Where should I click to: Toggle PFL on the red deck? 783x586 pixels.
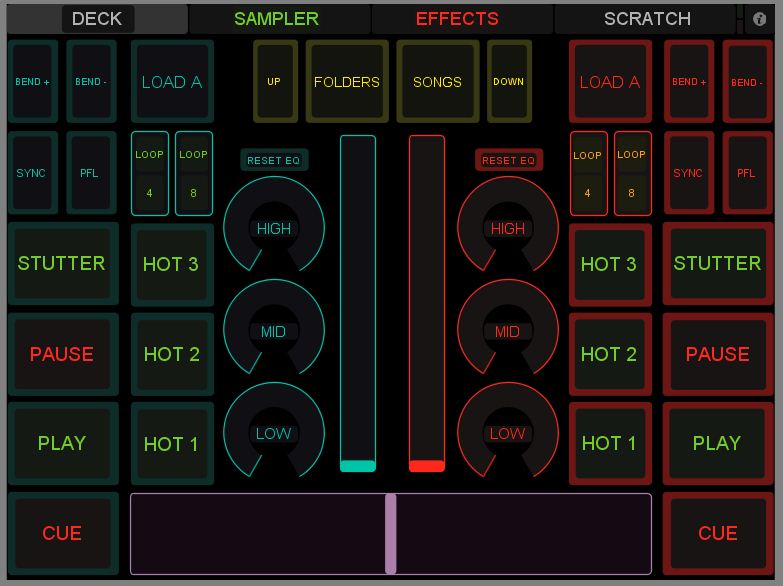(748, 173)
